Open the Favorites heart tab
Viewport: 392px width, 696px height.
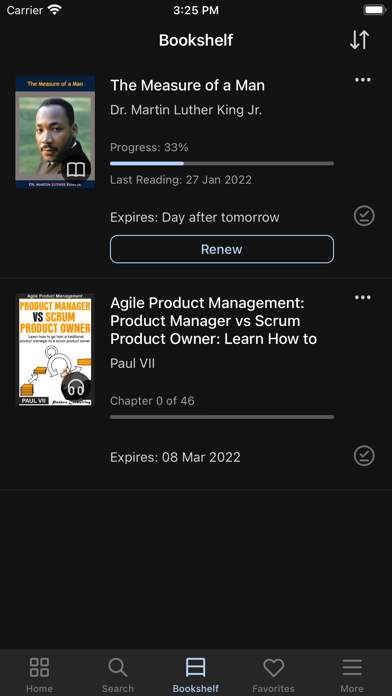tap(273, 675)
